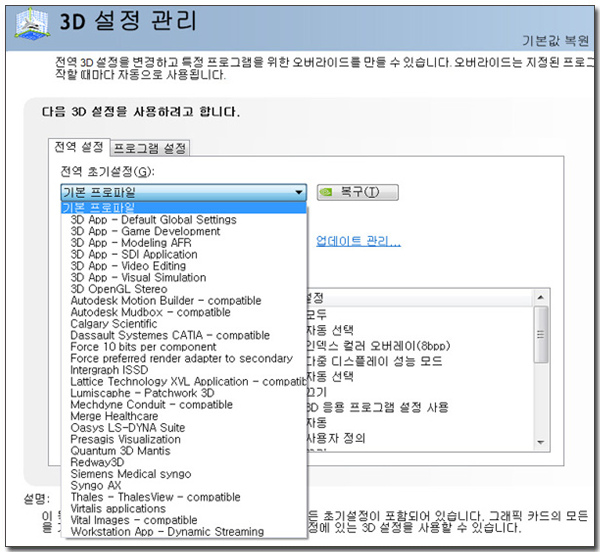Choose 기본 프로파일 in the dropdown list
The height and width of the screenshot is (552, 600).
coord(98,208)
